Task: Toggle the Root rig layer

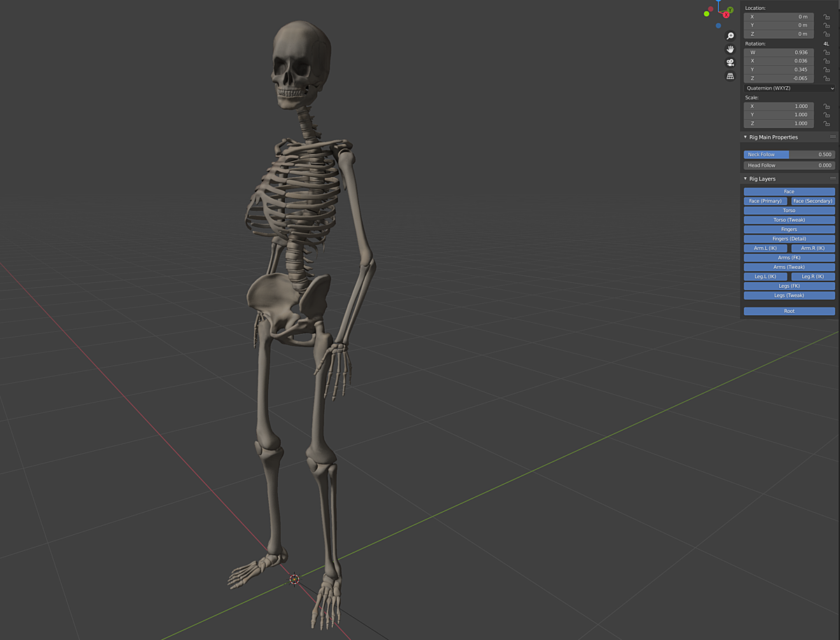Action: [789, 310]
